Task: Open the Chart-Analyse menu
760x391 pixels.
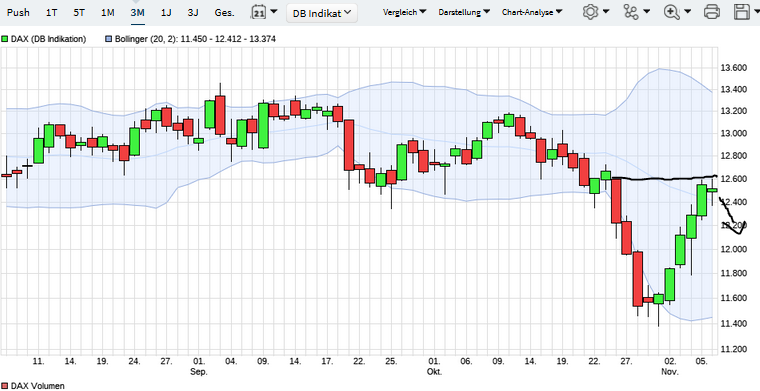Action: 532,12
